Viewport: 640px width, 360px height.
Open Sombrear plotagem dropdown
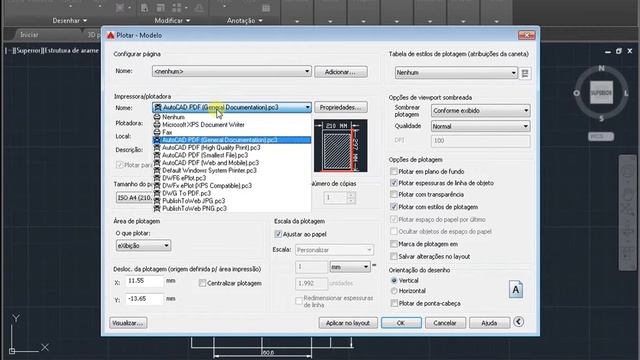point(480,111)
